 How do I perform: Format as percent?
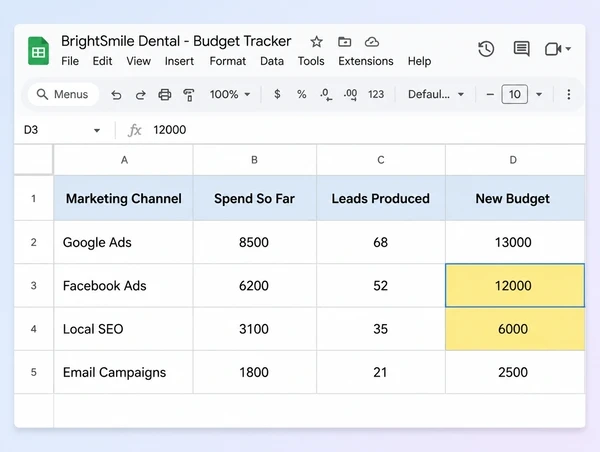tap(302, 94)
